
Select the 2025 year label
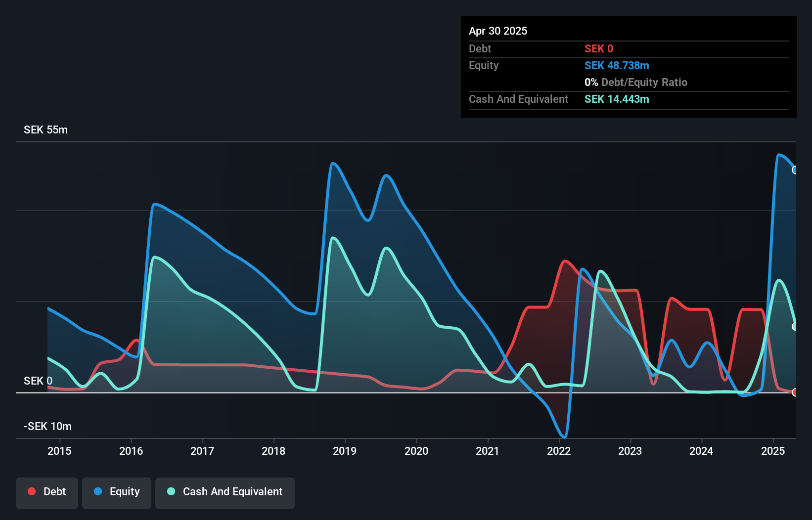[x=773, y=451]
